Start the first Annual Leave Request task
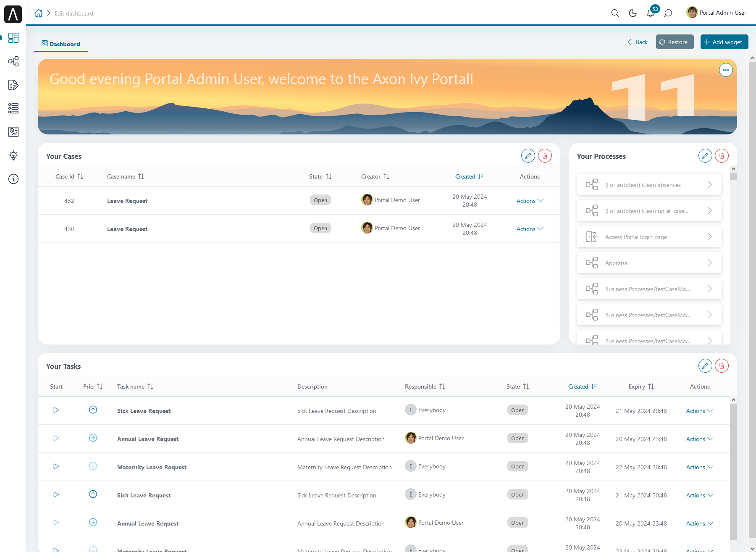 click(56, 438)
